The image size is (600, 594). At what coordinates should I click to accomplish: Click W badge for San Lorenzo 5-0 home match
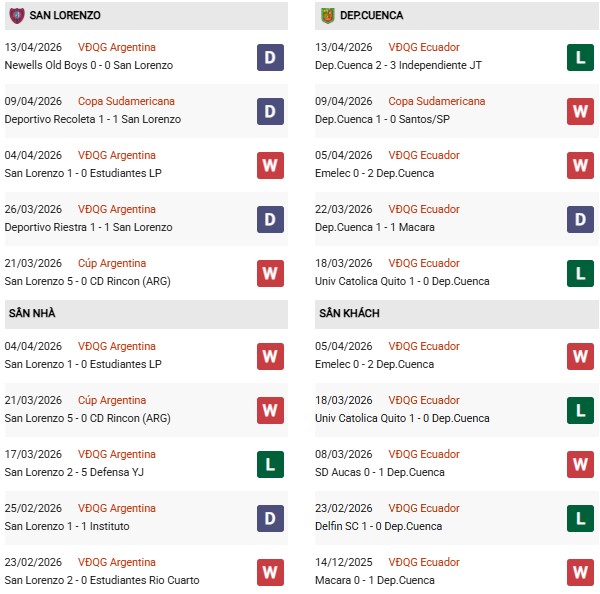click(270, 410)
